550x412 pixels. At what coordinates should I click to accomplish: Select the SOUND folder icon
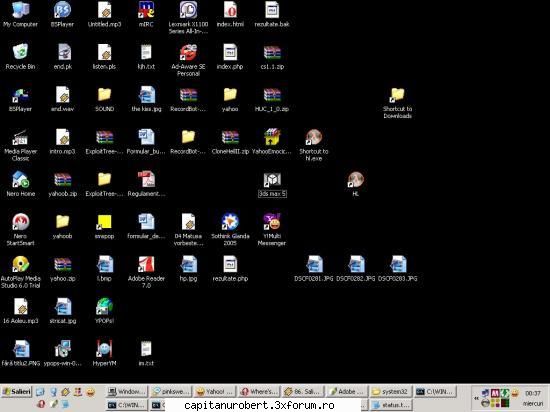[x=105, y=94]
